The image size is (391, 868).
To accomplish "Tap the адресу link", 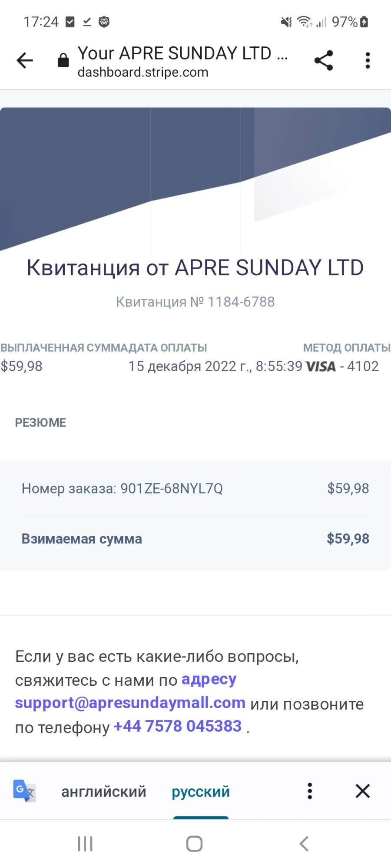I will (x=209, y=680).
